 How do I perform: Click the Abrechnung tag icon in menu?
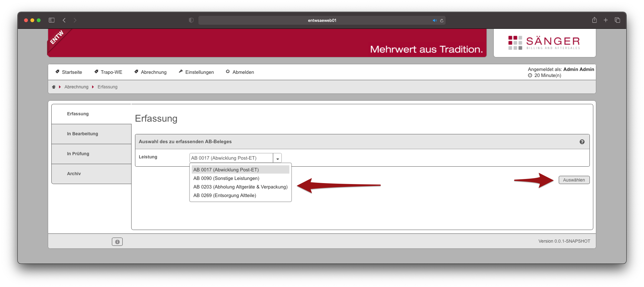[136, 72]
